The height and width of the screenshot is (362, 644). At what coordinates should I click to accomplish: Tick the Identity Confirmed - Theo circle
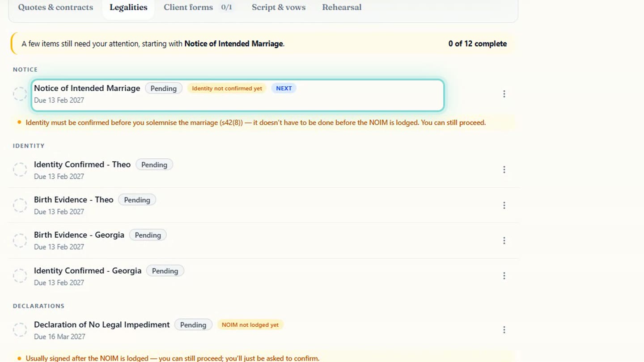[20, 170]
